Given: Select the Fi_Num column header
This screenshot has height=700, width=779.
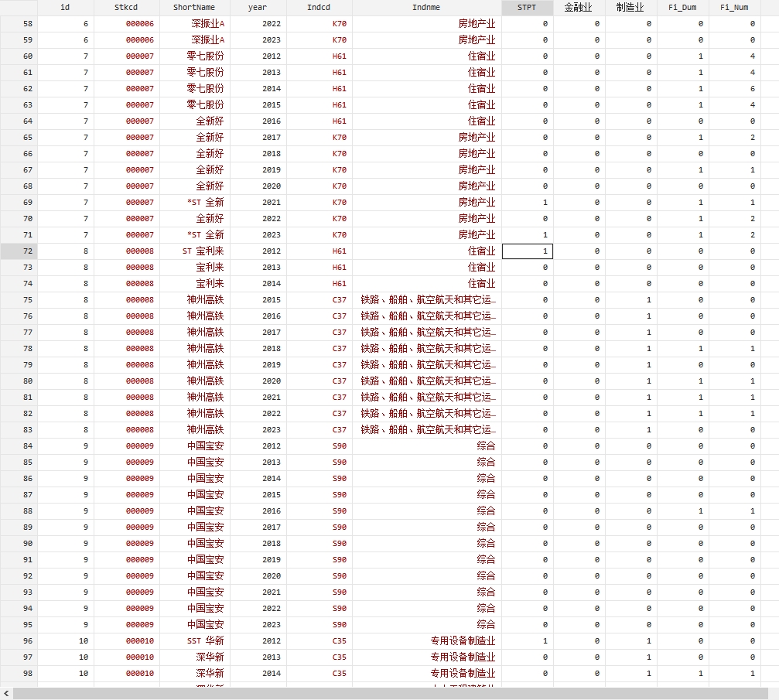Looking at the screenshot, I should click(734, 8).
